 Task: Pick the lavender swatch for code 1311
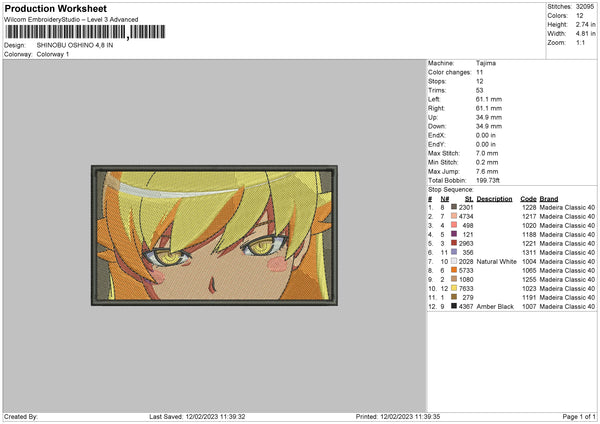454,252
